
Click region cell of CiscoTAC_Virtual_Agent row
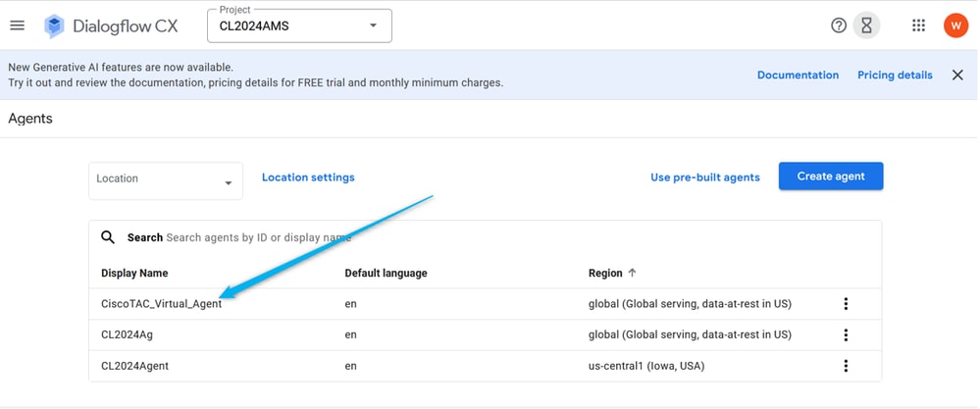pyautogui.click(x=690, y=304)
